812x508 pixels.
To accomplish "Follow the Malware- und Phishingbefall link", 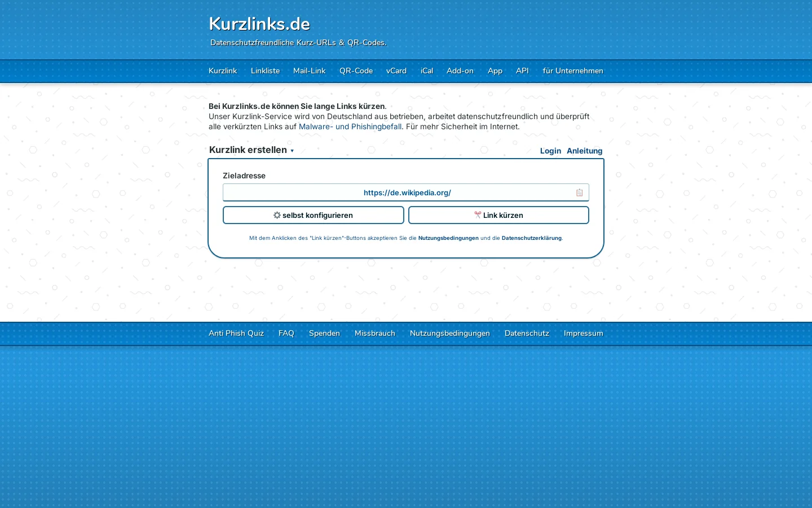I will 350,126.
